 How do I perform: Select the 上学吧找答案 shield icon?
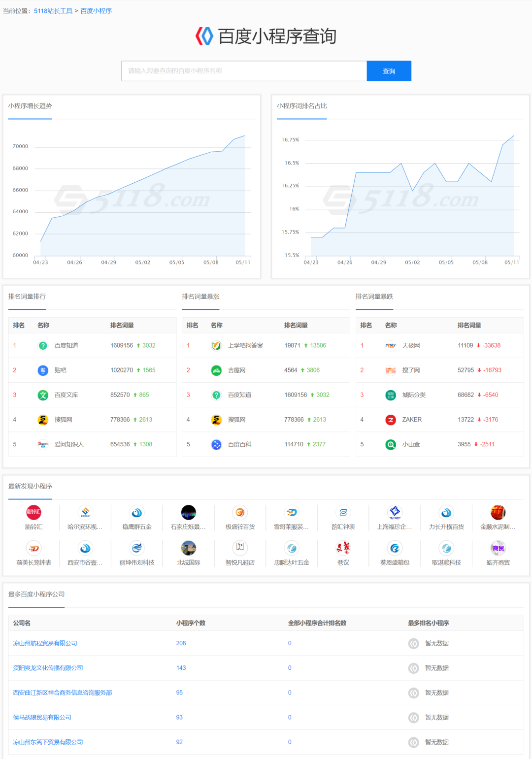click(x=216, y=346)
